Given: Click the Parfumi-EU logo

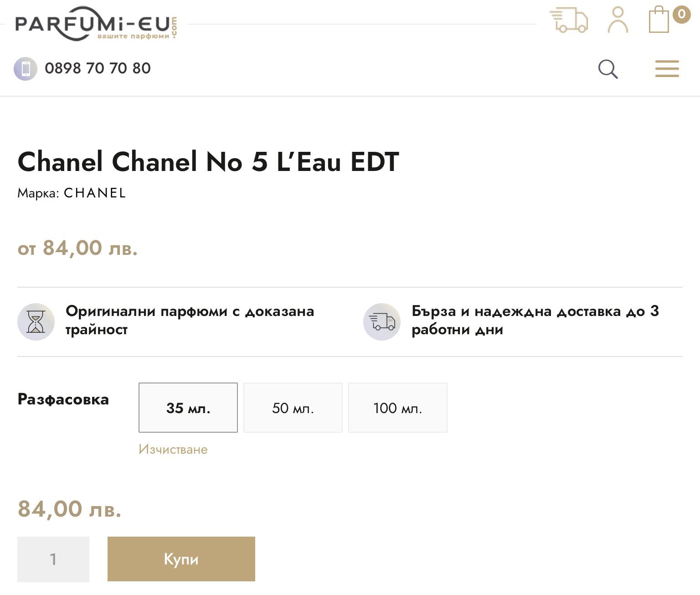Looking at the screenshot, I should point(96,24).
